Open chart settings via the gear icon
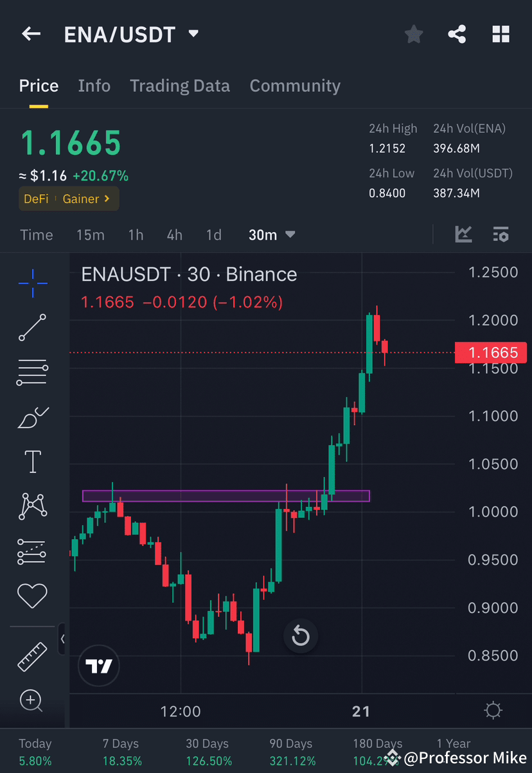Viewport: 532px width, 773px height. point(493,710)
